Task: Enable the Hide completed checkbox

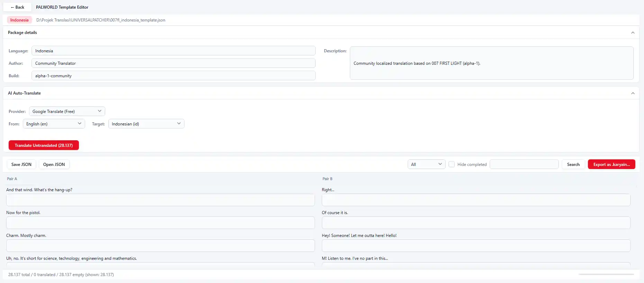Action: point(452,165)
